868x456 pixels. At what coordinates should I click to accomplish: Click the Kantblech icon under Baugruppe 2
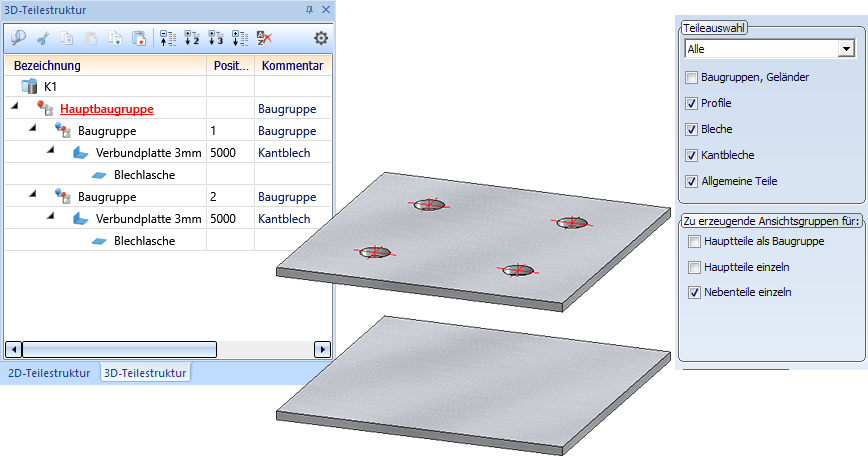coord(81,219)
